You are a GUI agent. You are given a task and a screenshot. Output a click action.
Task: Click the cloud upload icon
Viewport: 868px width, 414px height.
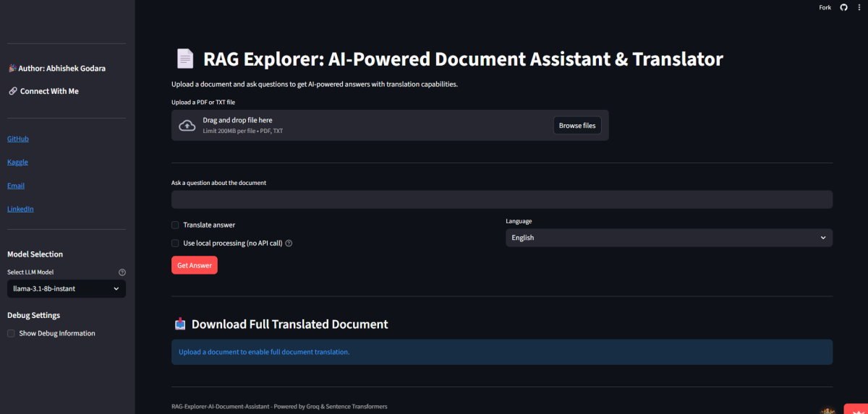point(187,126)
